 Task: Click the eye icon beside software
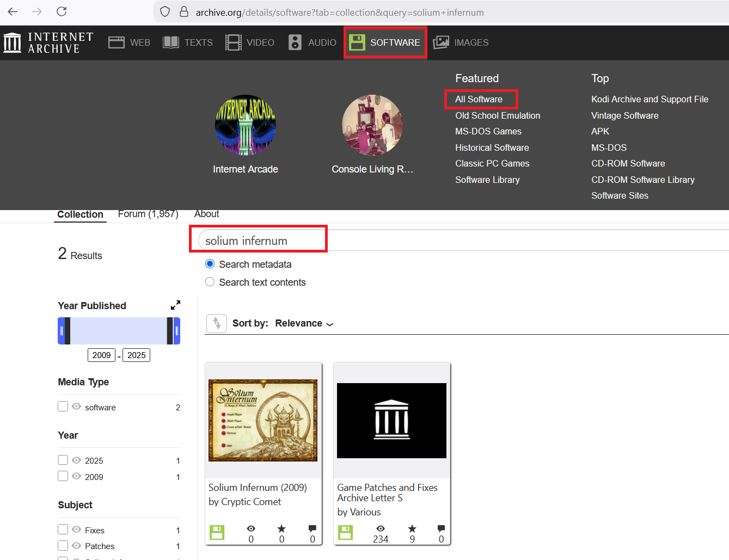click(76, 407)
